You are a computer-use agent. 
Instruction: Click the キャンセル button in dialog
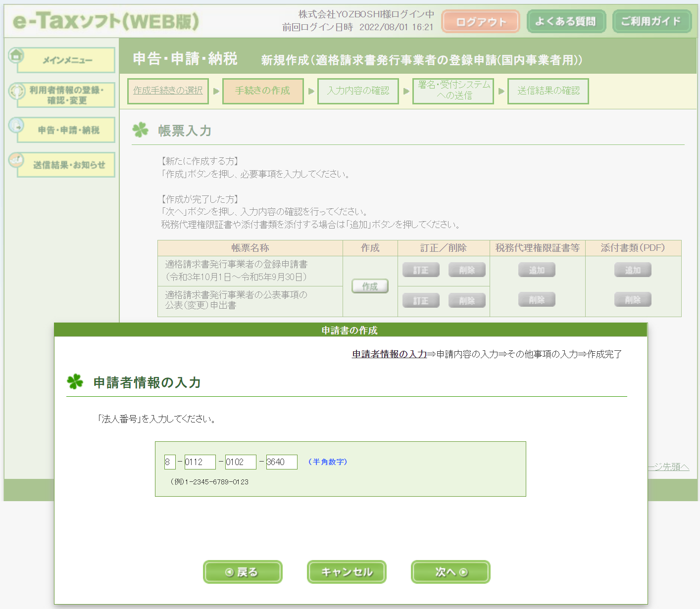point(347,572)
